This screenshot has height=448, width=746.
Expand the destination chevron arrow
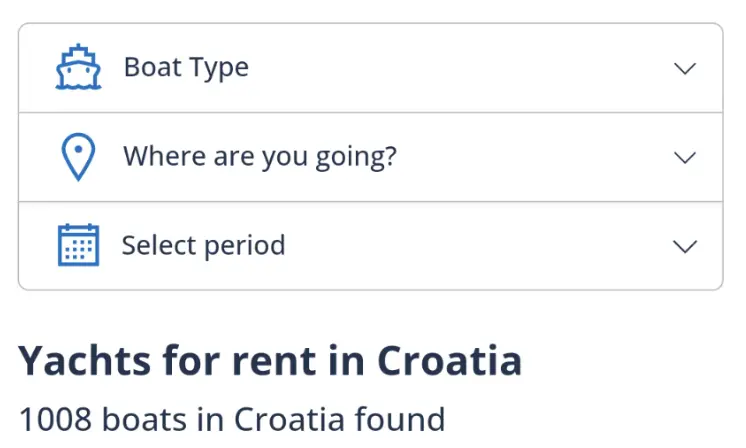[684, 157]
